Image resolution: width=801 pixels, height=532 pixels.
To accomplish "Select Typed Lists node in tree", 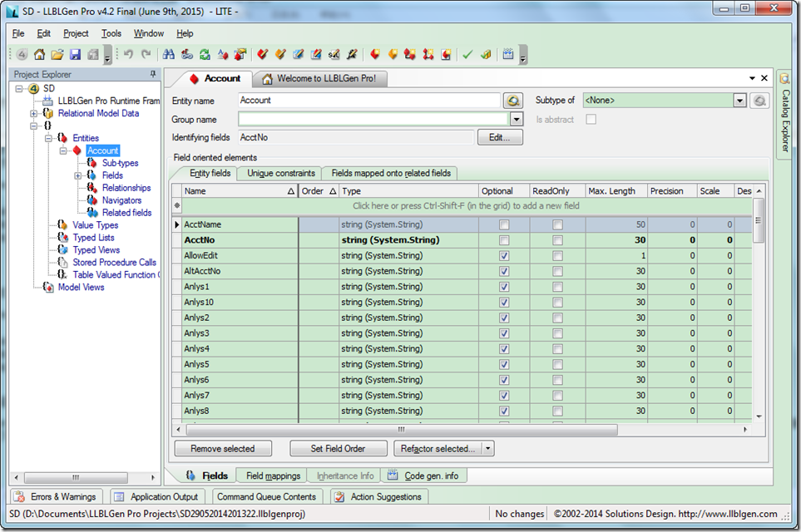I will [x=93, y=238].
